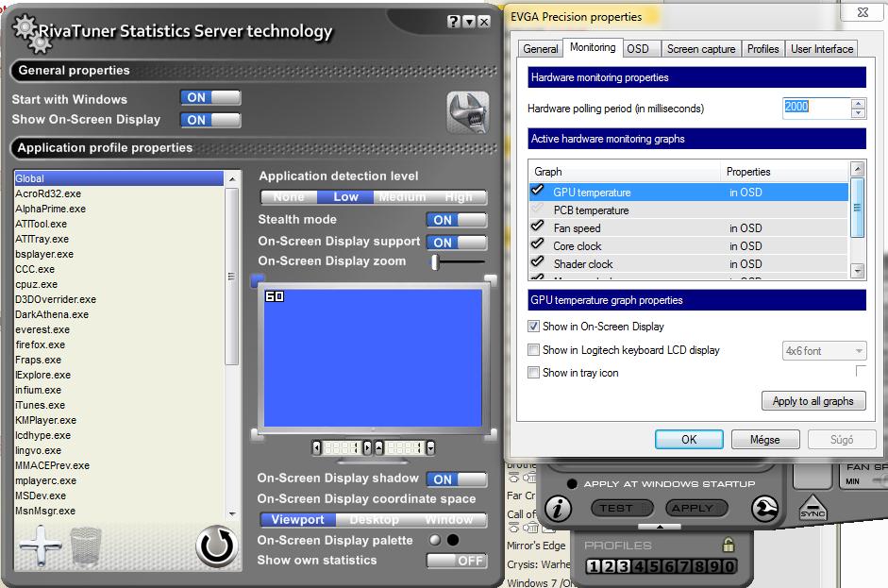888x588 pixels.
Task: Click the OSD horizontal position left arrow
Action: 316,448
